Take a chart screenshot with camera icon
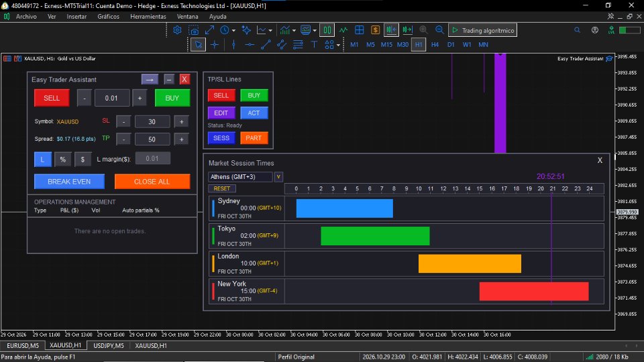Screen dimensions: 644x362 click(193, 30)
